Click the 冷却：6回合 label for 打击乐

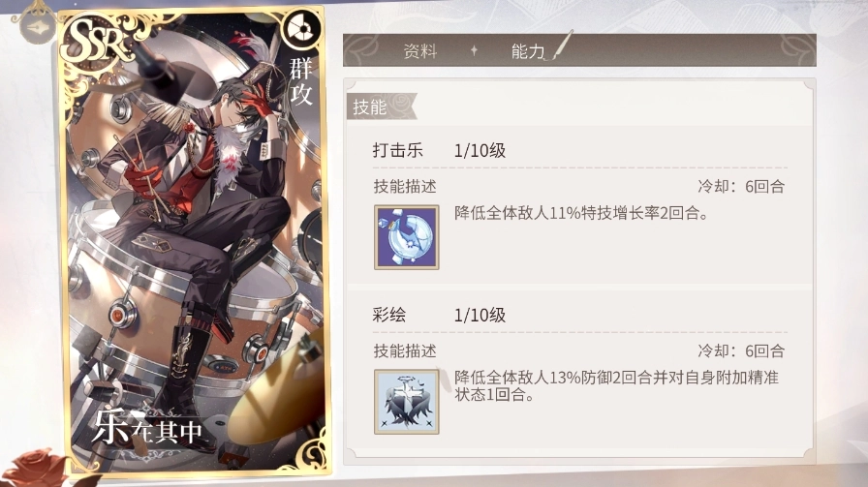pos(741,187)
